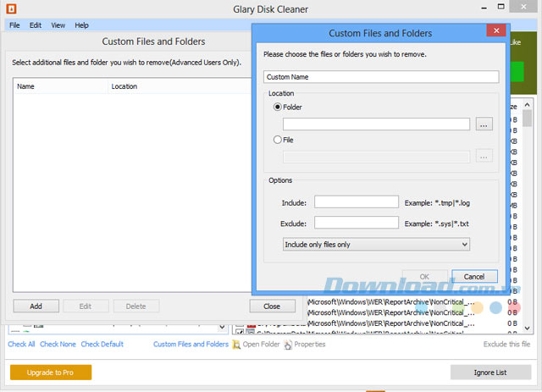This screenshot has height=392, width=542.
Task: Click the Check Default link
Action: (x=102, y=345)
